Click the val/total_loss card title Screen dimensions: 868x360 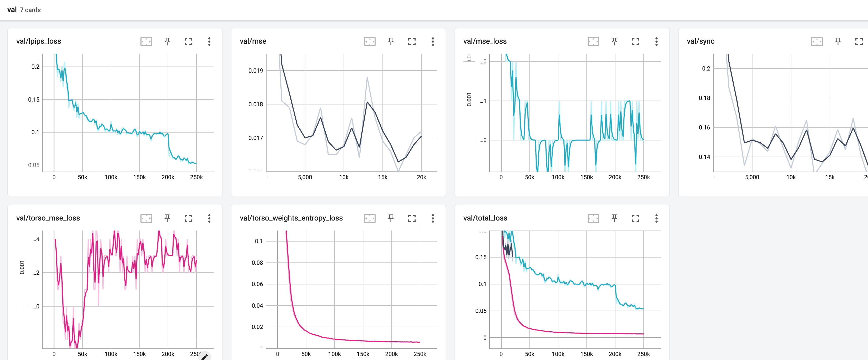point(485,218)
